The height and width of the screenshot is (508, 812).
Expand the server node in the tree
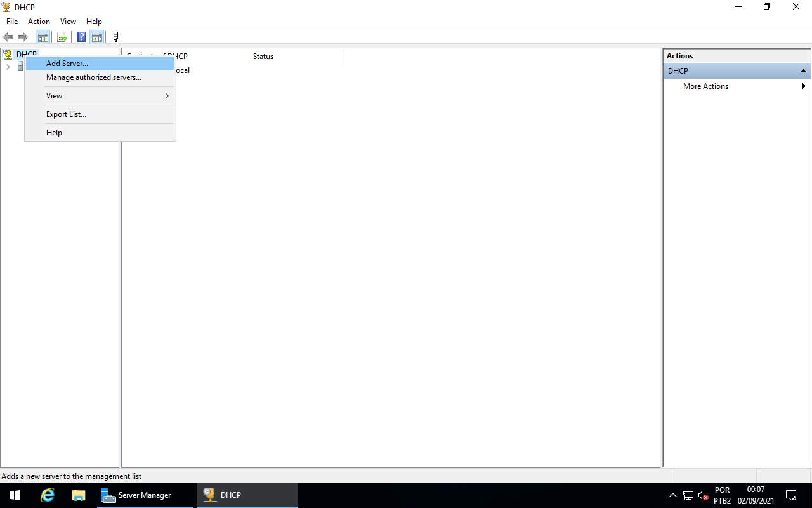[8, 66]
